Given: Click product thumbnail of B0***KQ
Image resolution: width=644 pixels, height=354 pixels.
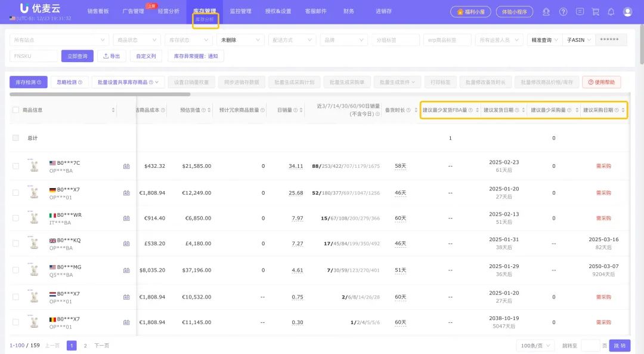Looking at the screenshot, I should [x=34, y=243].
